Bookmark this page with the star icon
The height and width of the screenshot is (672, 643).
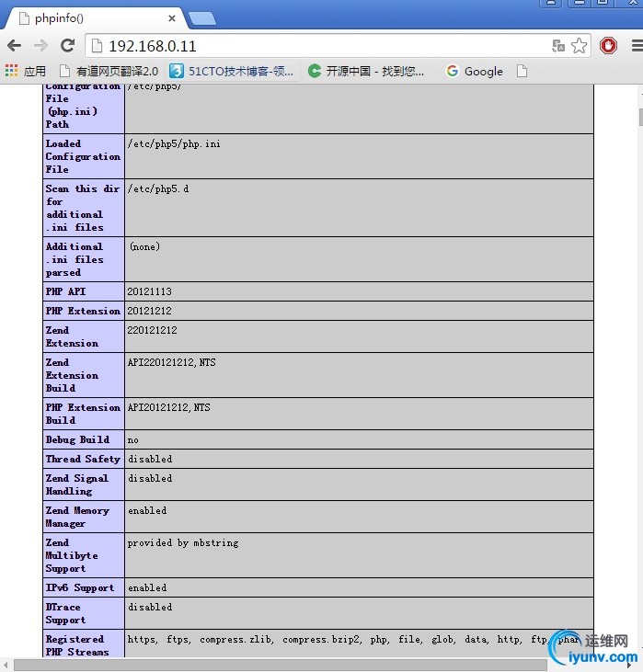[579, 45]
